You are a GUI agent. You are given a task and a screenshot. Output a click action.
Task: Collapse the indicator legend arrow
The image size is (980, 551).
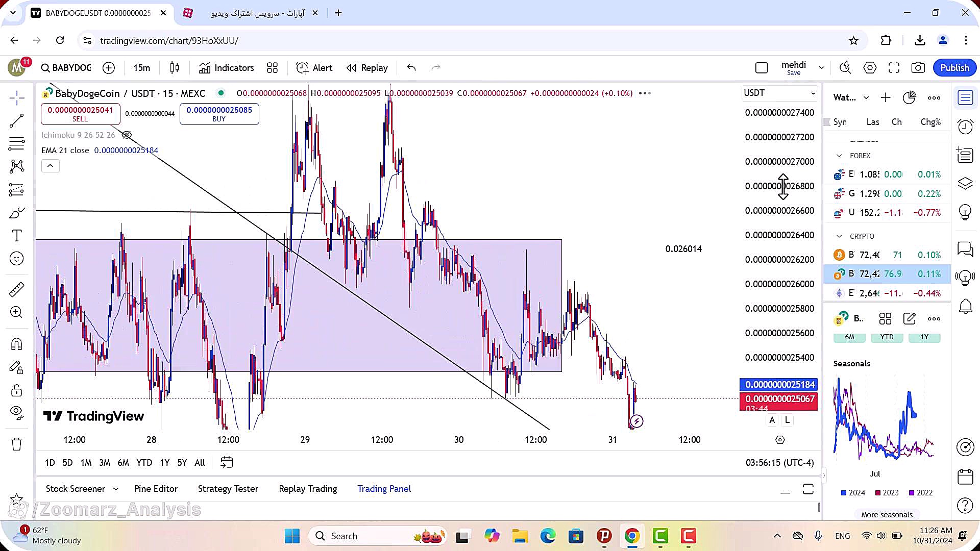50,166
